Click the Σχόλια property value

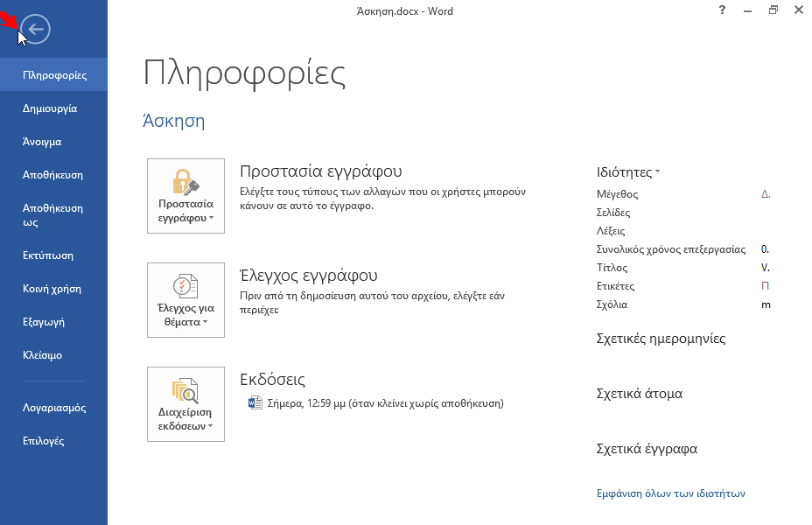(x=766, y=304)
